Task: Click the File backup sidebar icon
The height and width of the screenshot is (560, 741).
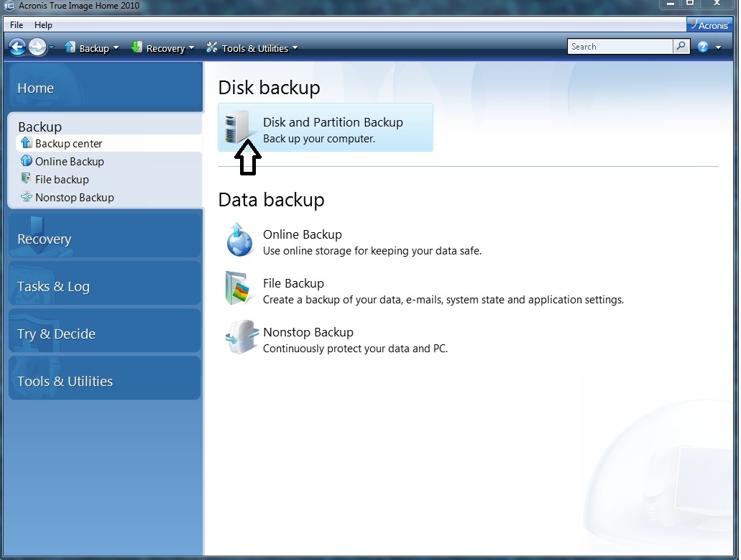Action: pyautogui.click(x=26, y=178)
